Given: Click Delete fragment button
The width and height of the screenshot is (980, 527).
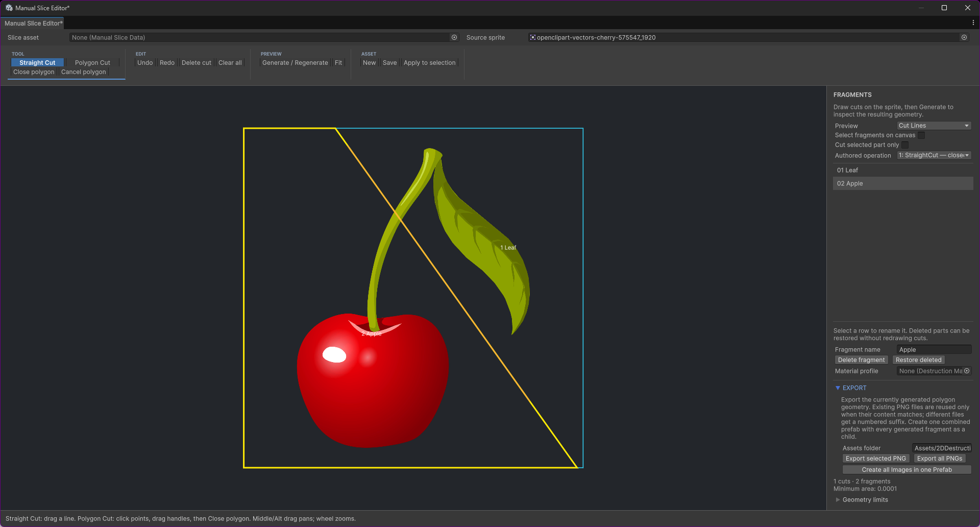Looking at the screenshot, I should pos(862,360).
